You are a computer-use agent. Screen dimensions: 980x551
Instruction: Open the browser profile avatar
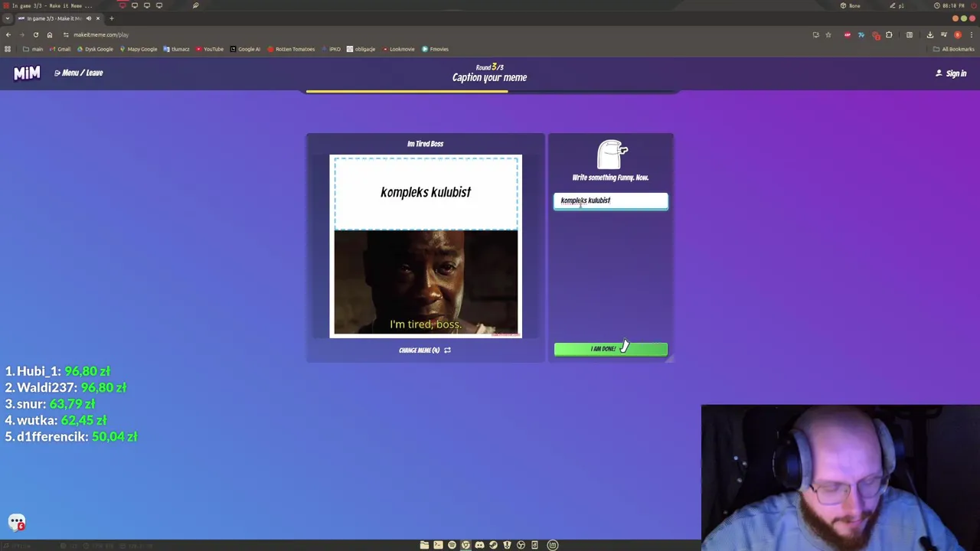pyautogui.click(x=957, y=34)
